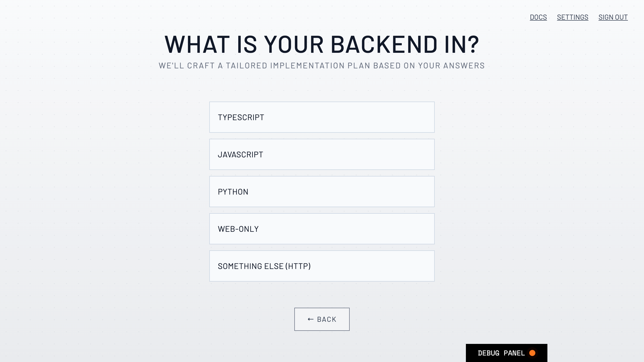
Task: Open the DEBUG PANEL
Action: point(506,353)
